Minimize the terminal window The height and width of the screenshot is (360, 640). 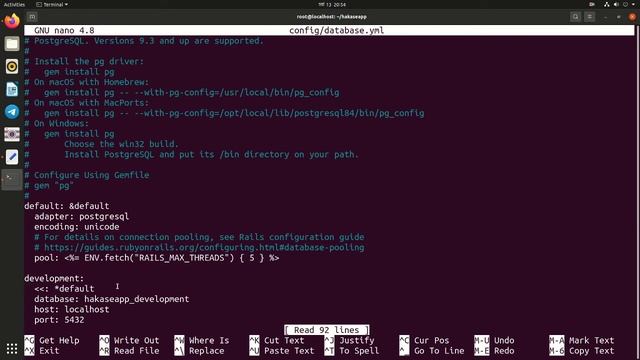(x=606, y=17)
